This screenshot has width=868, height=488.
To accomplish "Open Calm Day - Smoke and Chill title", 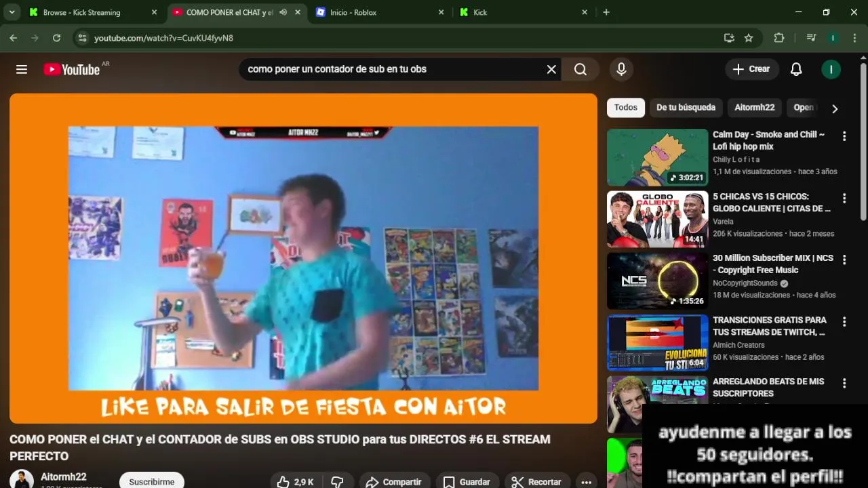I will pos(769,140).
